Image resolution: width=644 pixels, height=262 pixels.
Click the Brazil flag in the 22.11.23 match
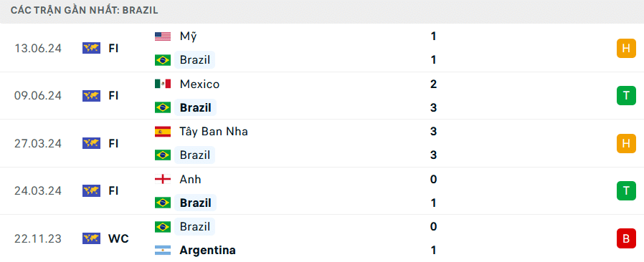click(163, 227)
